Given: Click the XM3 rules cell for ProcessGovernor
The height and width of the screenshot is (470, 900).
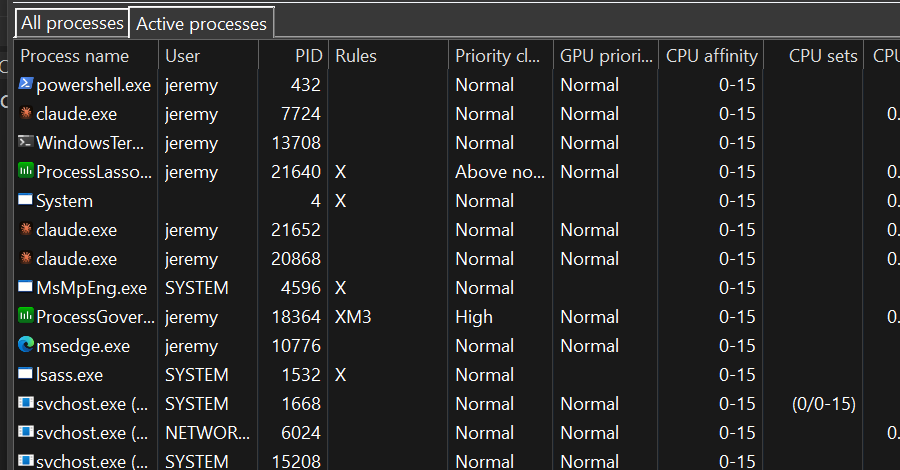Looking at the screenshot, I should tap(353, 317).
